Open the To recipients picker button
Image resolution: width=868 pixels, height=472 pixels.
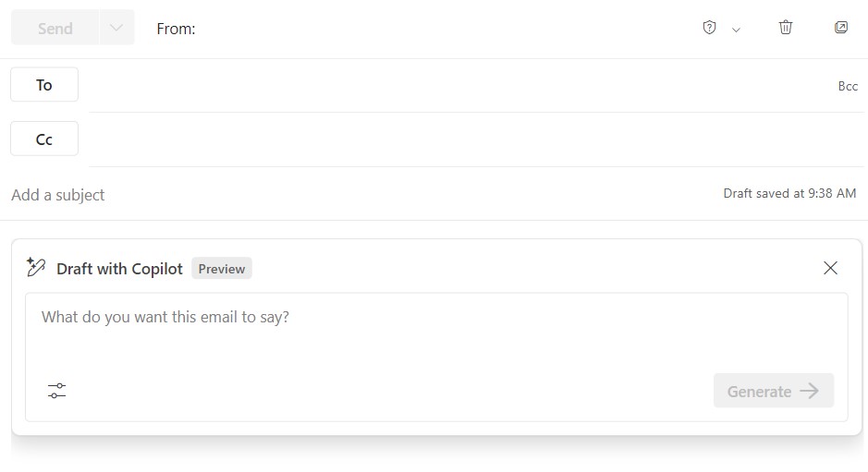[44, 85]
